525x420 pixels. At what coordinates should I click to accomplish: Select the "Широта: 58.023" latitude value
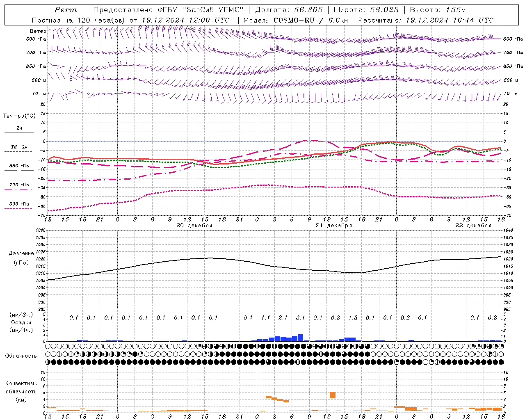point(366,10)
